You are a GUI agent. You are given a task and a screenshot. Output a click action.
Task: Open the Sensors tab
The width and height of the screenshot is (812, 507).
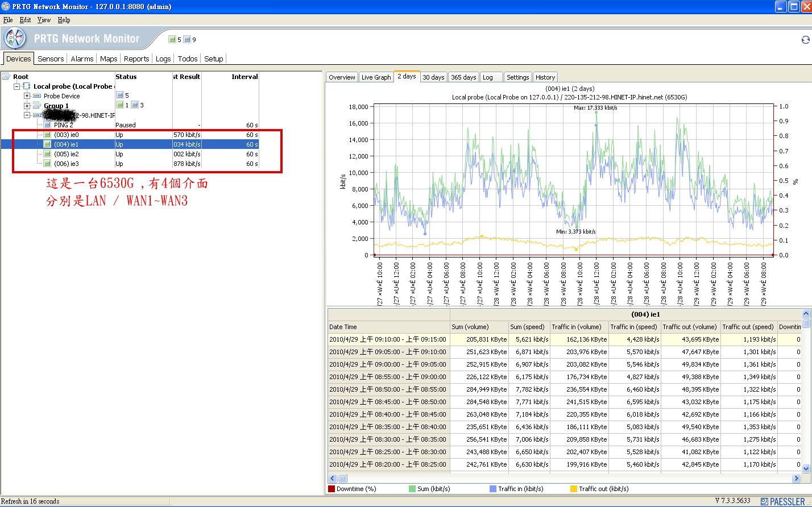coord(51,59)
